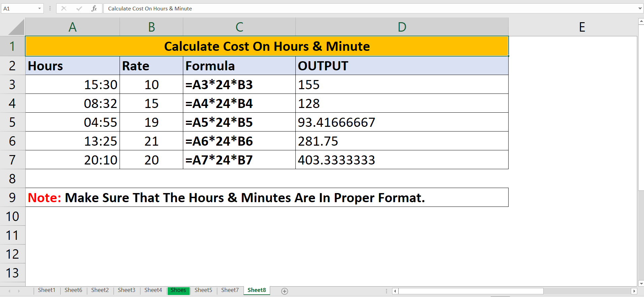
Task: Click the Cancel X icon in formula bar
Action: pyautogui.click(x=64, y=8)
